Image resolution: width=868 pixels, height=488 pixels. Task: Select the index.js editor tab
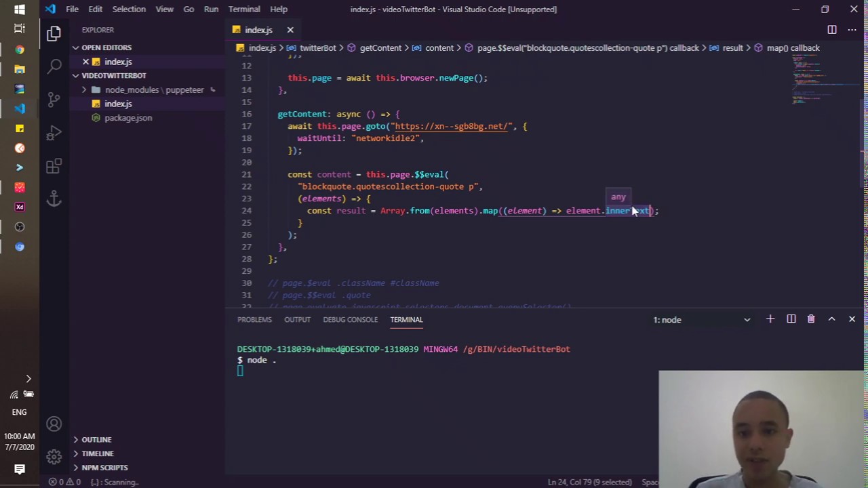[258, 30]
